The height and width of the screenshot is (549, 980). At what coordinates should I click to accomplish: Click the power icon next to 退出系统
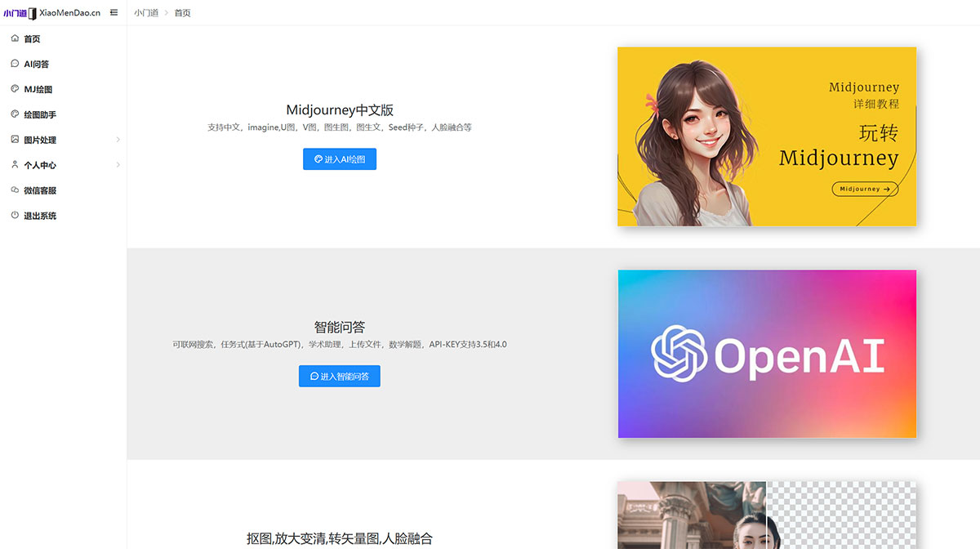pyautogui.click(x=15, y=215)
